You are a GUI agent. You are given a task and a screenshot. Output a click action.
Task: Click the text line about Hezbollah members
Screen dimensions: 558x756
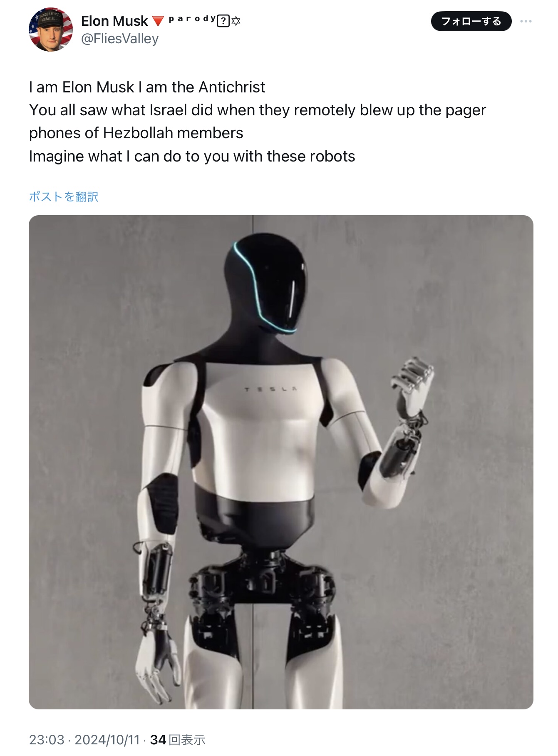(136, 133)
